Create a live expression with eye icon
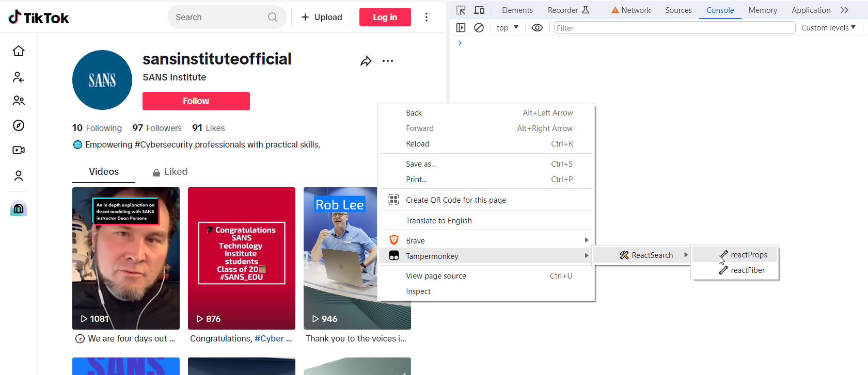The height and width of the screenshot is (375, 868). click(x=538, y=28)
